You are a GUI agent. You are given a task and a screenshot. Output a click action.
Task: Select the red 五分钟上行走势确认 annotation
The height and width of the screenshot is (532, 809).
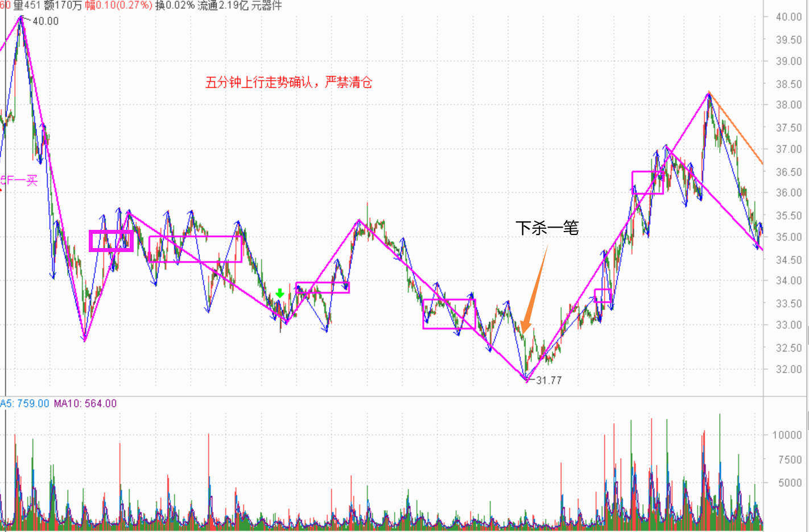click(288, 83)
